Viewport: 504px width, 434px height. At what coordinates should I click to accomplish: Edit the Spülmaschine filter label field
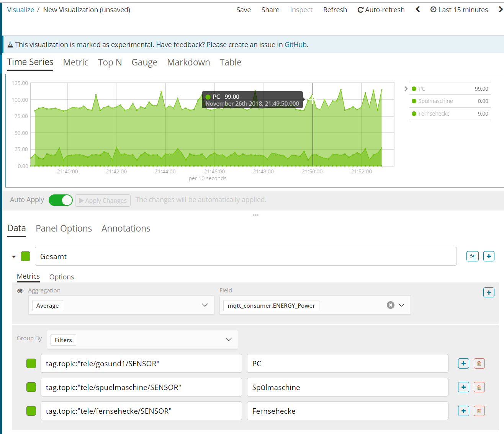point(348,387)
